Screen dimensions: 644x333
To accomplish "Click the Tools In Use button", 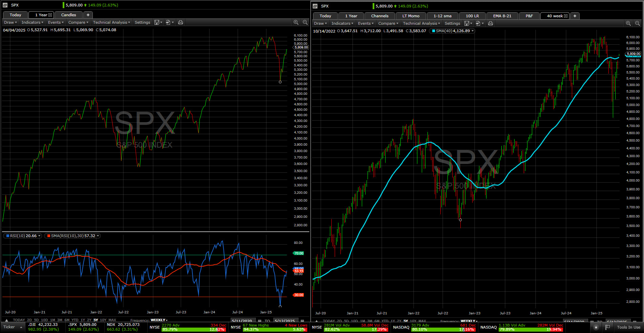I will click(628, 327).
